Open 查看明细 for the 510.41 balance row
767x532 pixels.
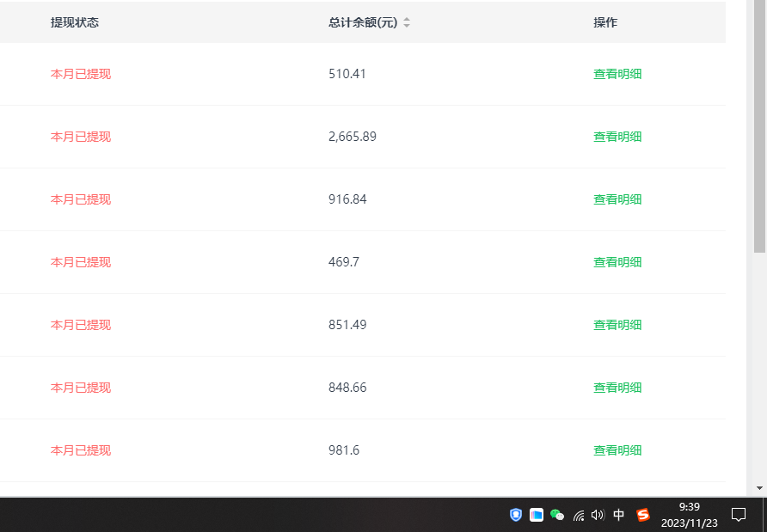pos(617,73)
